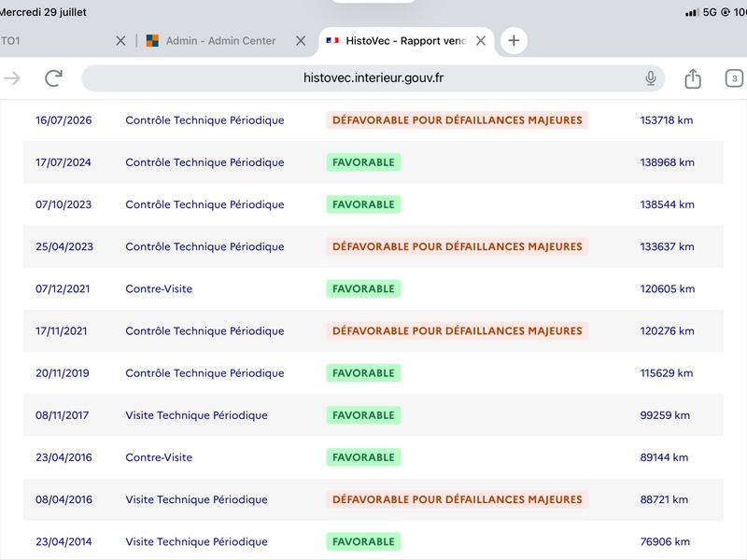This screenshot has width=747, height=560.
Task: Select date 17/11/2021
Action: (61, 331)
